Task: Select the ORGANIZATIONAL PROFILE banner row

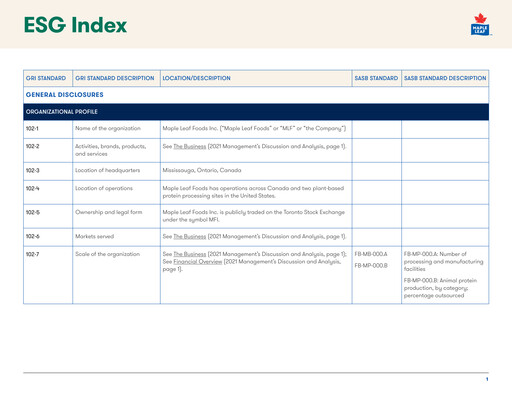Action: [x=256, y=112]
